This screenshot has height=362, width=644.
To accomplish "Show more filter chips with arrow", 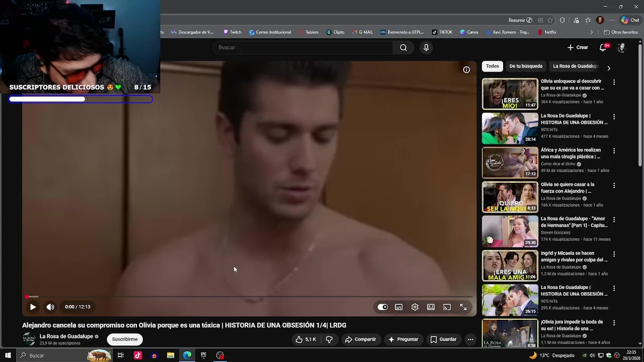I will pyautogui.click(x=609, y=68).
